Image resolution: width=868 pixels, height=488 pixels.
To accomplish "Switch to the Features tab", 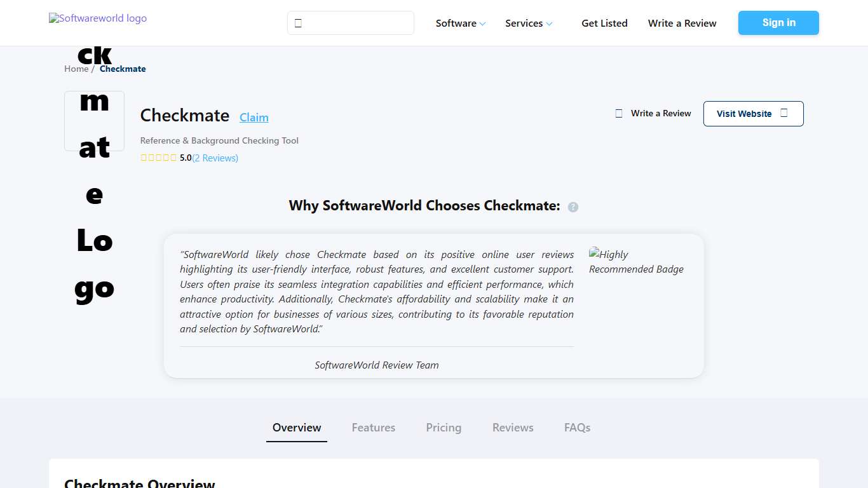I will (x=373, y=428).
